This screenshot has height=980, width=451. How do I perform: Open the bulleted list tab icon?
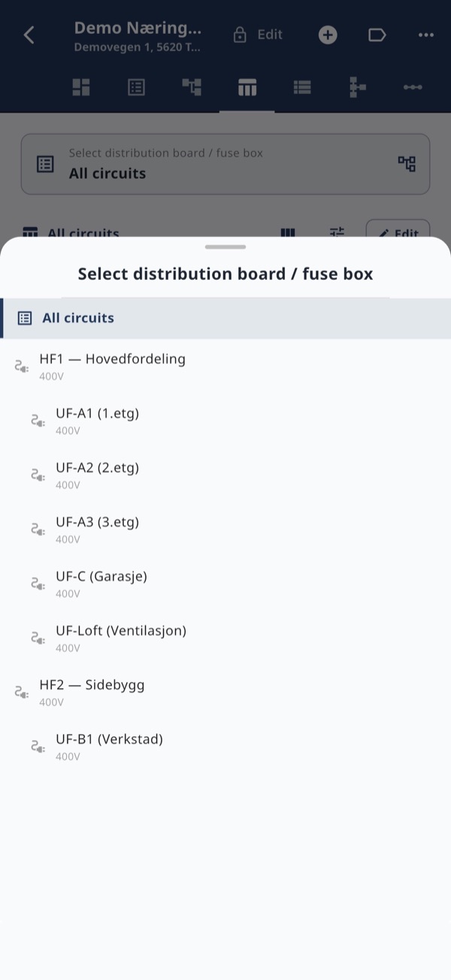pyautogui.click(x=302, y=87)
